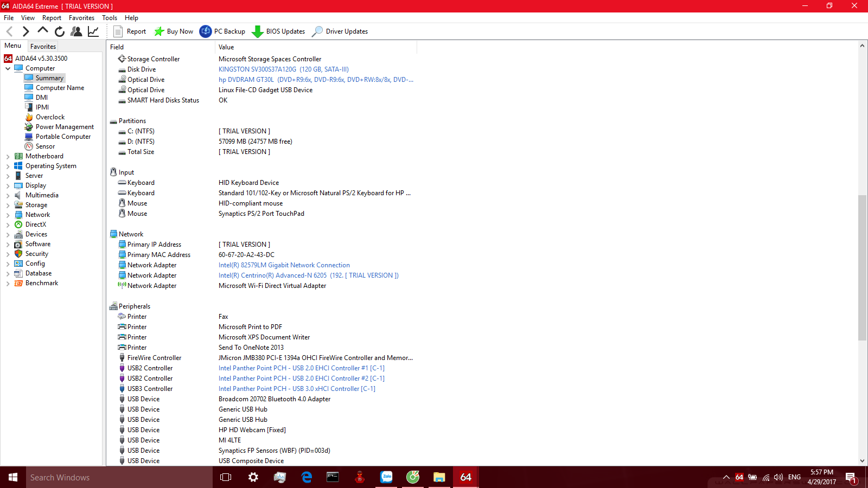Expand the Motherboard tree node
This screenshot has width=868, height=488.
coord(8,156)
